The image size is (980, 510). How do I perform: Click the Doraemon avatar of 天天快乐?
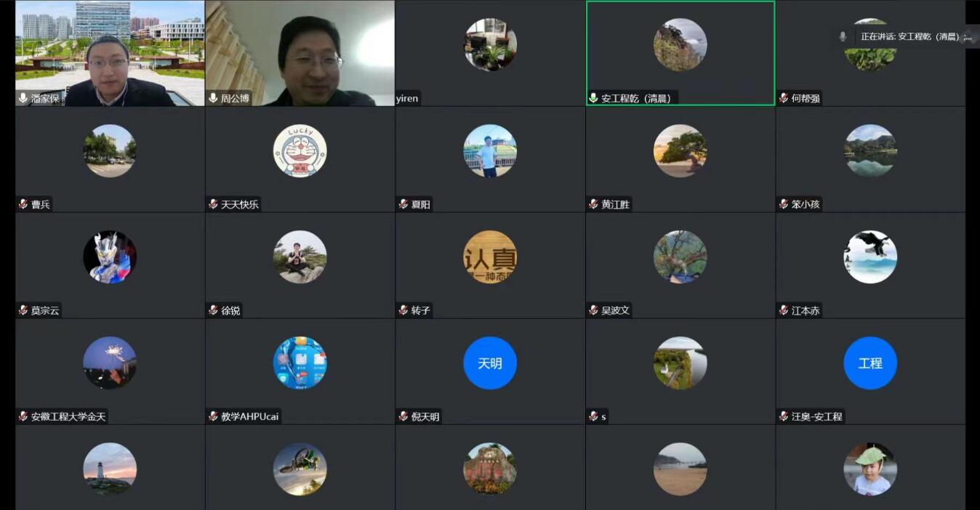[x=300, y=150]
